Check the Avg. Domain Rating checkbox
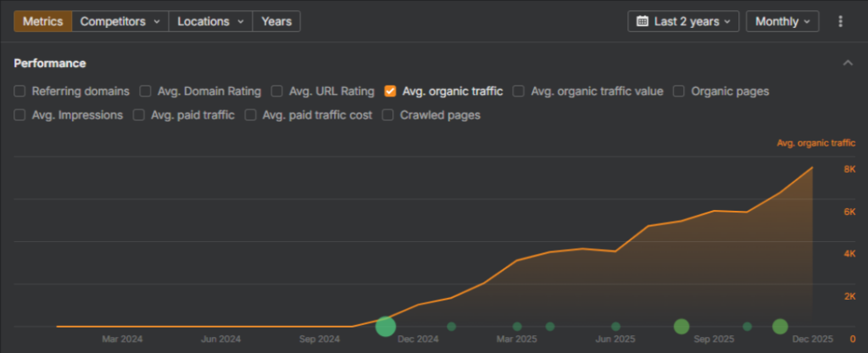The height and width of the screenshot is (353, 868). 146,91
